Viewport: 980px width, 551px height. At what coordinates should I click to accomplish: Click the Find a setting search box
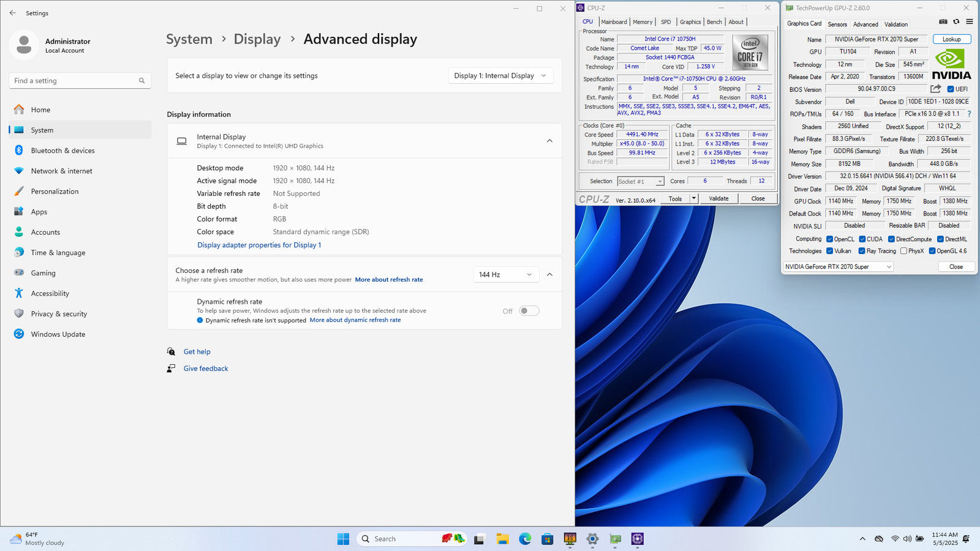click(80, 81)
